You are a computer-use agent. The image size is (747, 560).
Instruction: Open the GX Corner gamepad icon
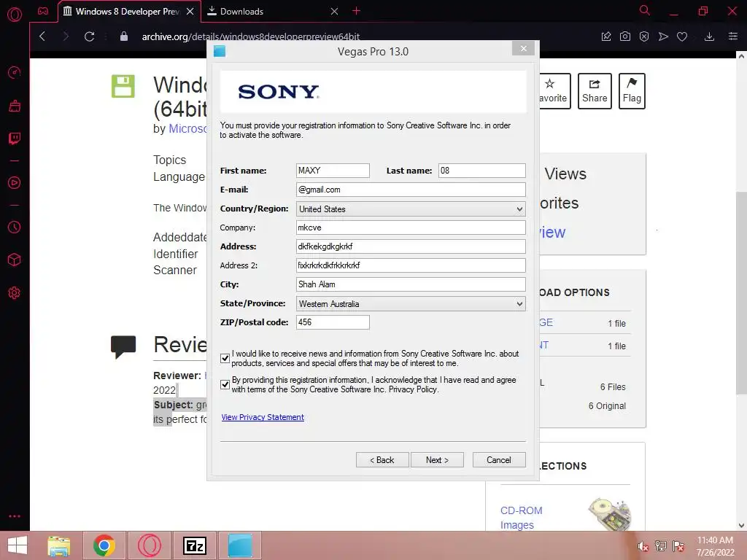[43, 11]
